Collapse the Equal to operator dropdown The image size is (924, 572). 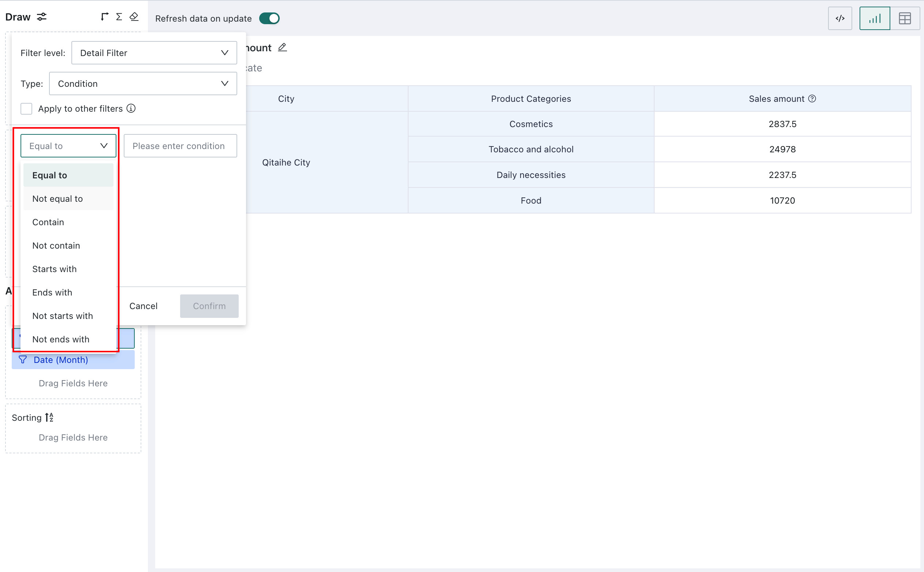pyautogui.click(x=68, y=146)
